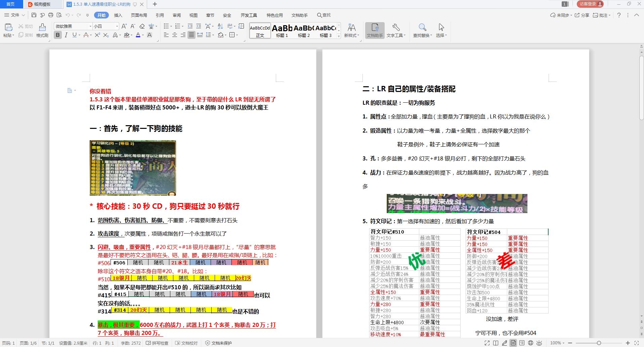Switch to web layout view icon
This screenshot has height=347, width=644.
pos(531,343)
